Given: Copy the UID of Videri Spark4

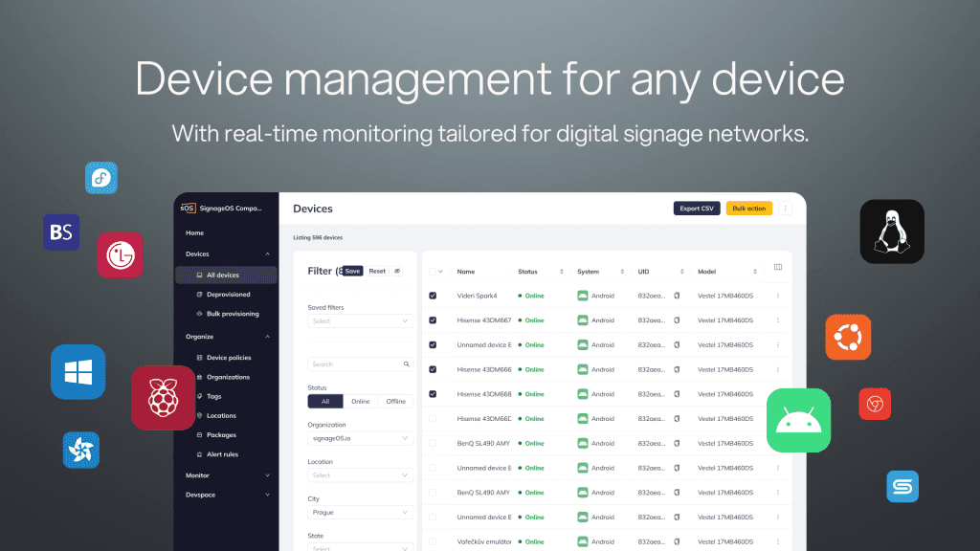Looking at the screenshot, I should click(677, 297).
